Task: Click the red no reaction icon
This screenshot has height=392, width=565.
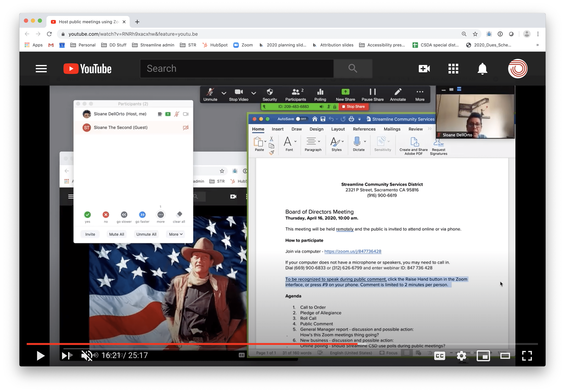Action: pos(106,215)
